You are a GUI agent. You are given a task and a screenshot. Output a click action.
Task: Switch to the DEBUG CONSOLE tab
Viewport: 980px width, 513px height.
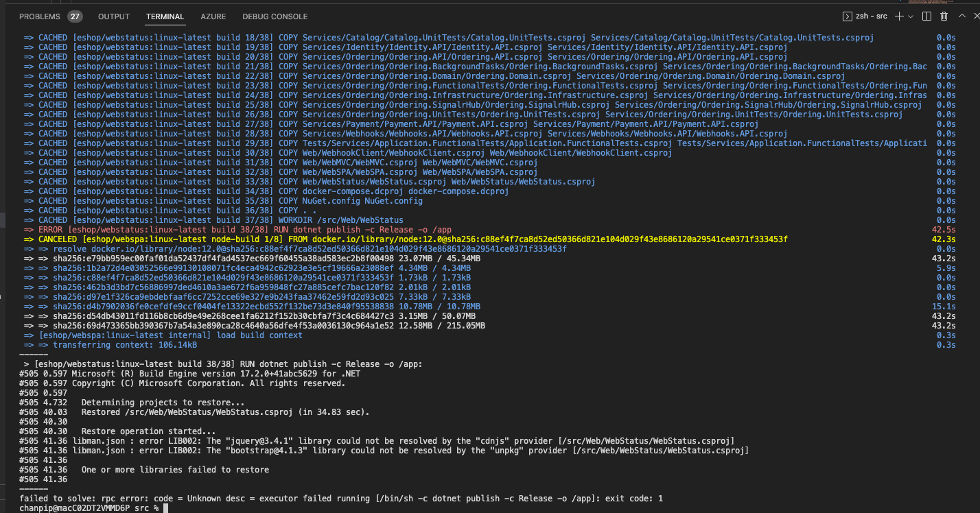(x=275, y=16)
